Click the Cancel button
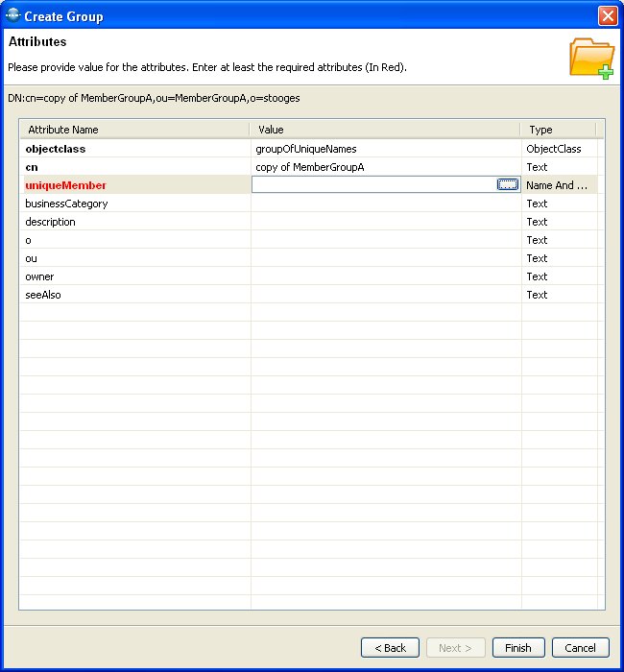The image size is (624, 672). [x=580, y=648]
